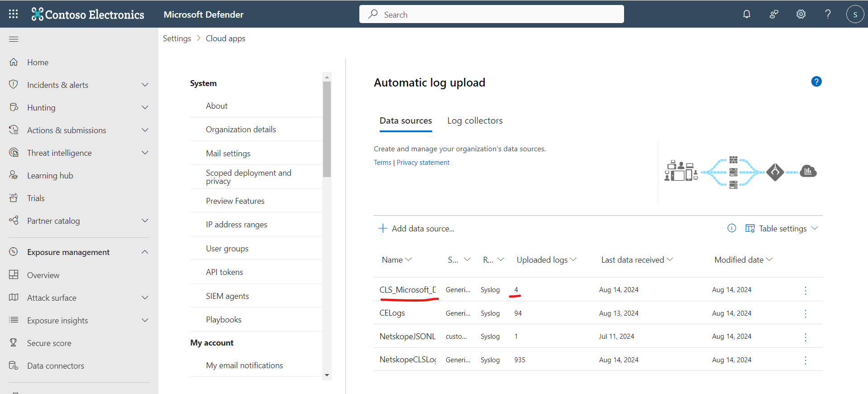Click the Threat intelligence icon
The image size is (868, 394).
[14, 153]
